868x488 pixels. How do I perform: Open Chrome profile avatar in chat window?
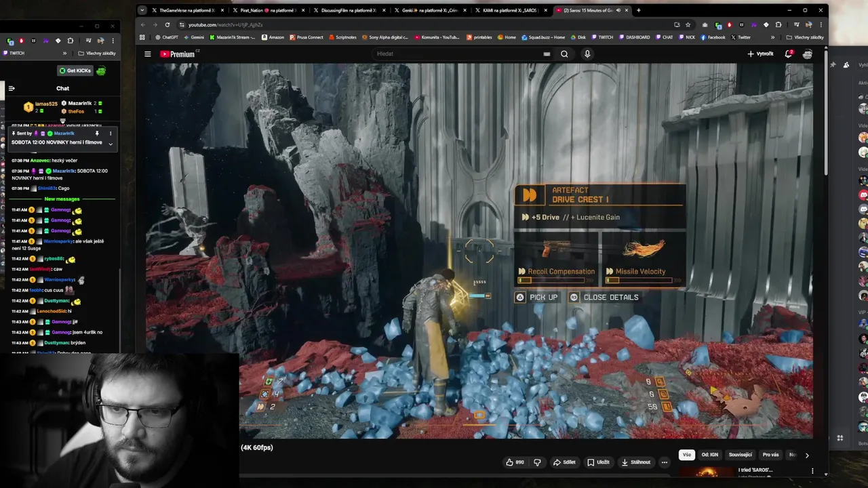(100, 41)
